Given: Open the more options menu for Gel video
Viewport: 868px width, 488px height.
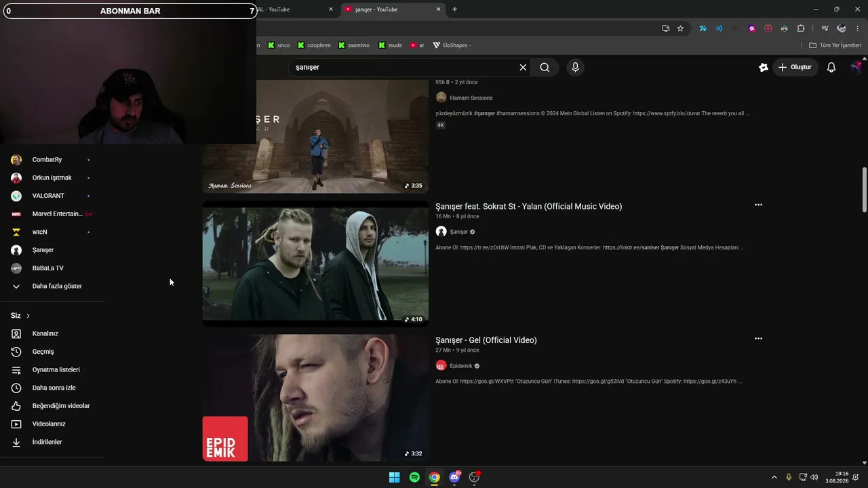Looking at the screenshot, I should click(x=758, y=338).
